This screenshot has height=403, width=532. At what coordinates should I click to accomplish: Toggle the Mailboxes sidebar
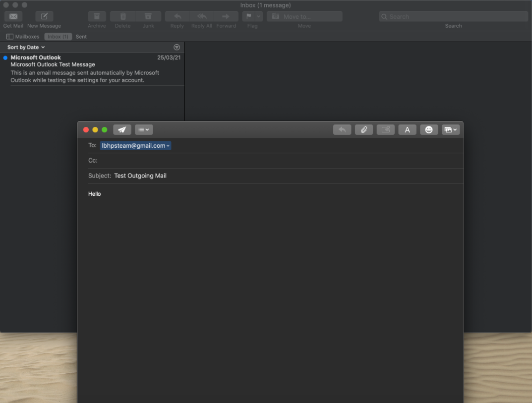coord(22,36)
